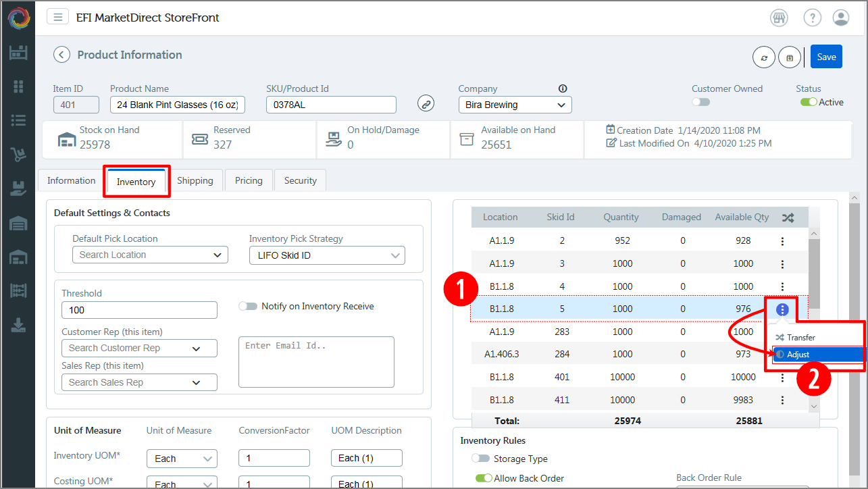Image resolution: width=868 pixels, height=489 pixels.
Task: Disable Allow Back Order switch
Action: 484,478
